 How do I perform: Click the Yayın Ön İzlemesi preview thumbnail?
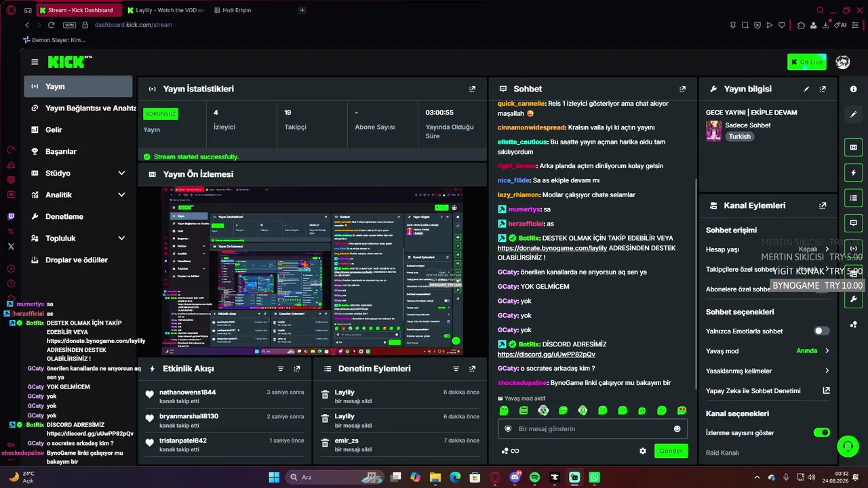coord(313,271)
